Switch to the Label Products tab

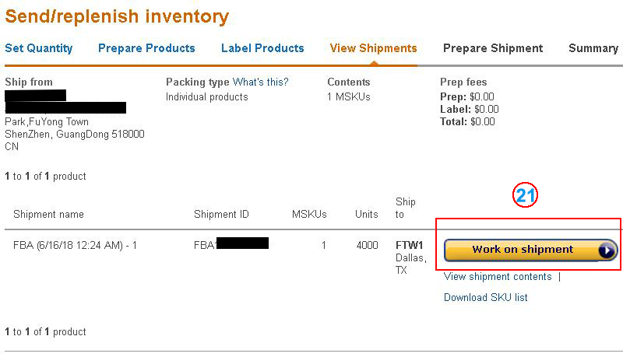pos(262,48)
